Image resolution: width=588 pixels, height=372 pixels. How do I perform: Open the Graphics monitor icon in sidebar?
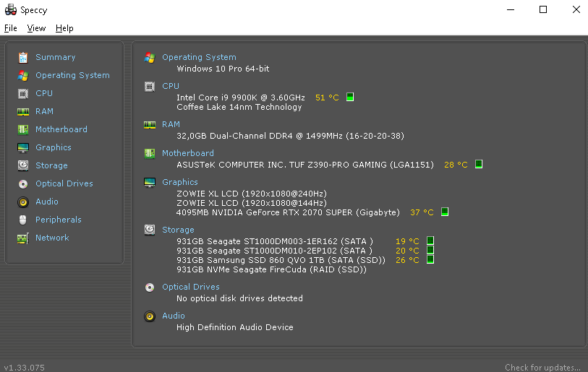click(x=23, y=147)
